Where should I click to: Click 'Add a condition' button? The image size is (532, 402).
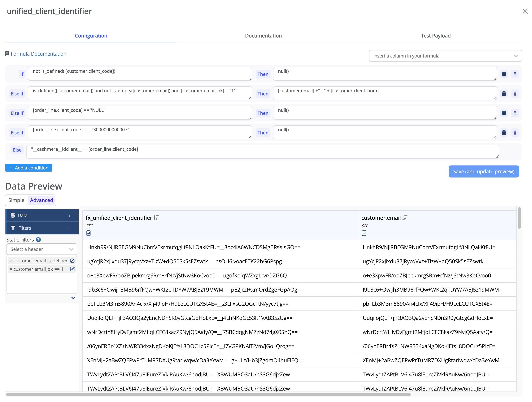[x=29, y=168]
